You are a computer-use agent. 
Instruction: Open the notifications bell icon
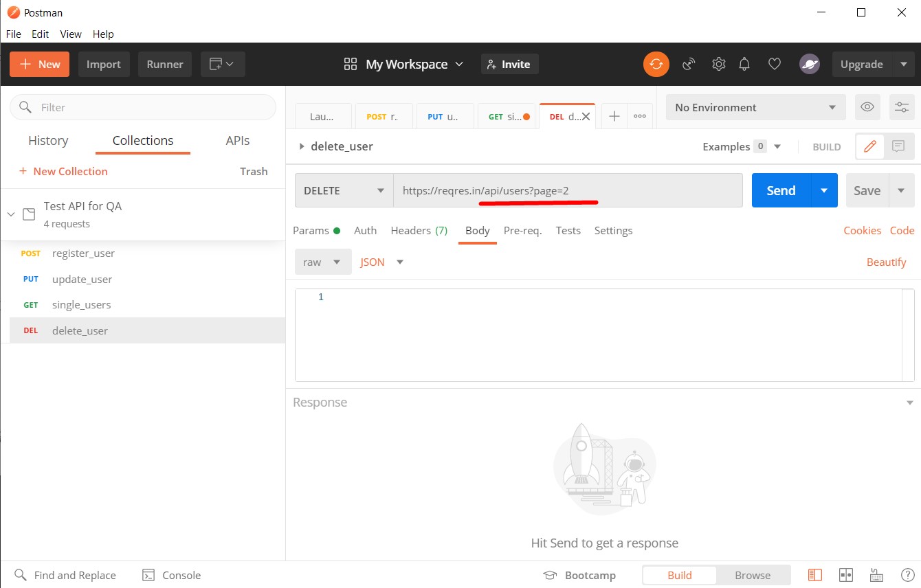point(744,64)
